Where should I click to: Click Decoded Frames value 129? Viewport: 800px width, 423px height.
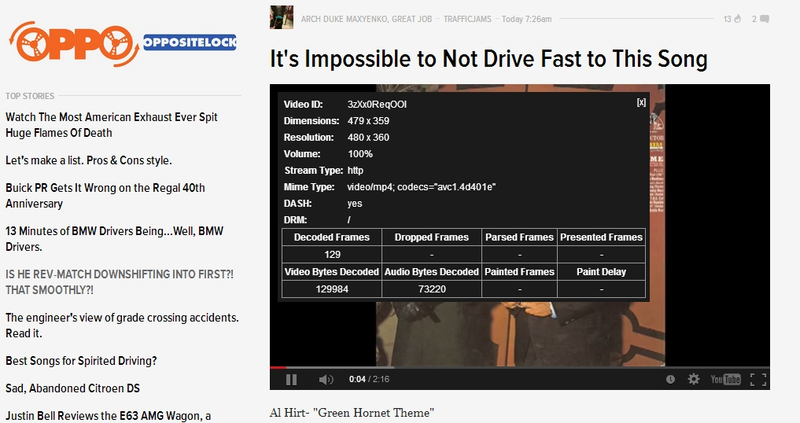tap(332, 254)
